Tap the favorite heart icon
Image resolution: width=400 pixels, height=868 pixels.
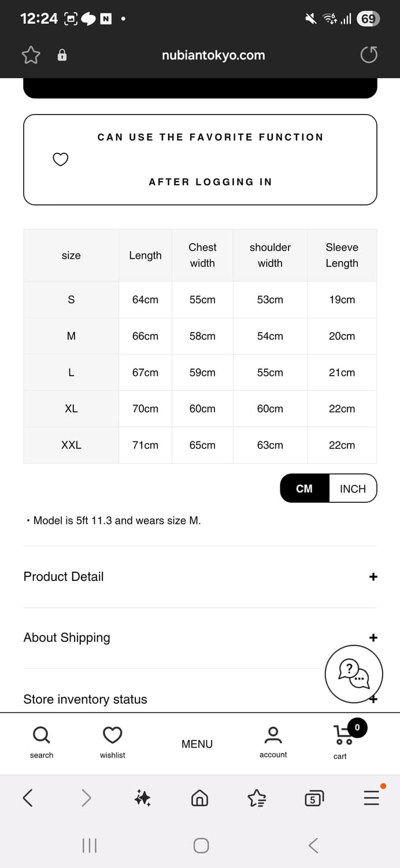(x=61, y=159)
